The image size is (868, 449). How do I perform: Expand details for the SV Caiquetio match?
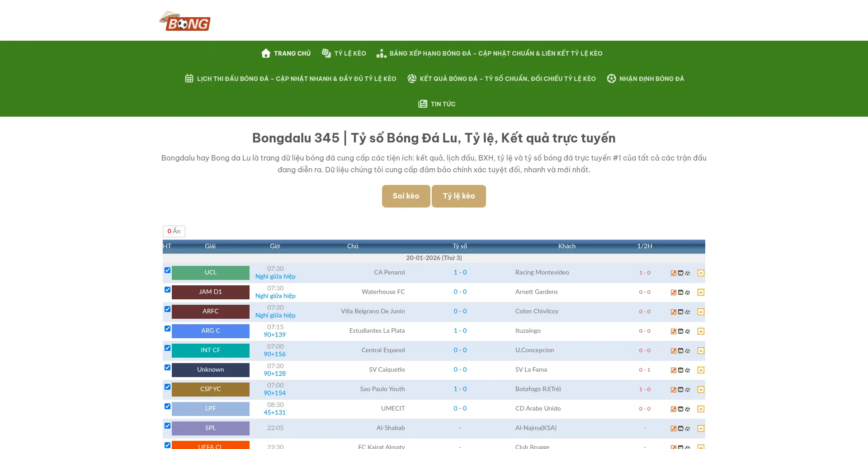[701, 369]
